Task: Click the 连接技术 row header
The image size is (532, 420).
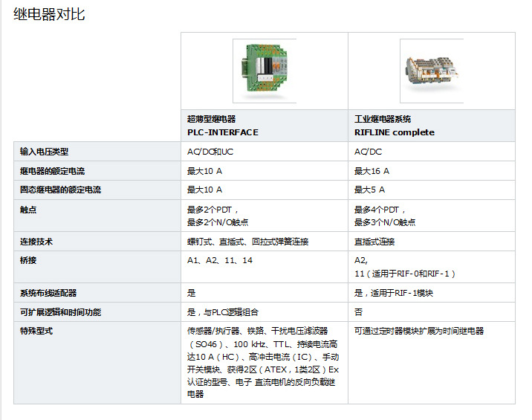Action: pyautogui.click(x=36, y=242)
